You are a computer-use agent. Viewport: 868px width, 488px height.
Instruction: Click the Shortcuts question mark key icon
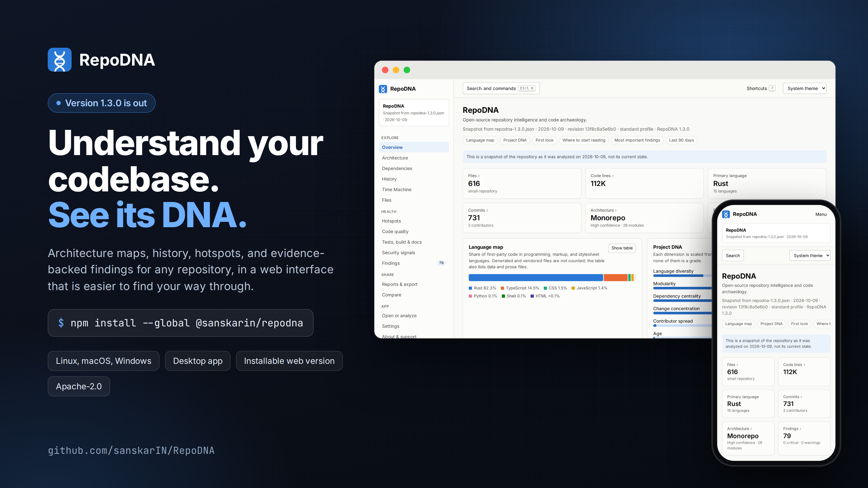[x=772, y=89]
